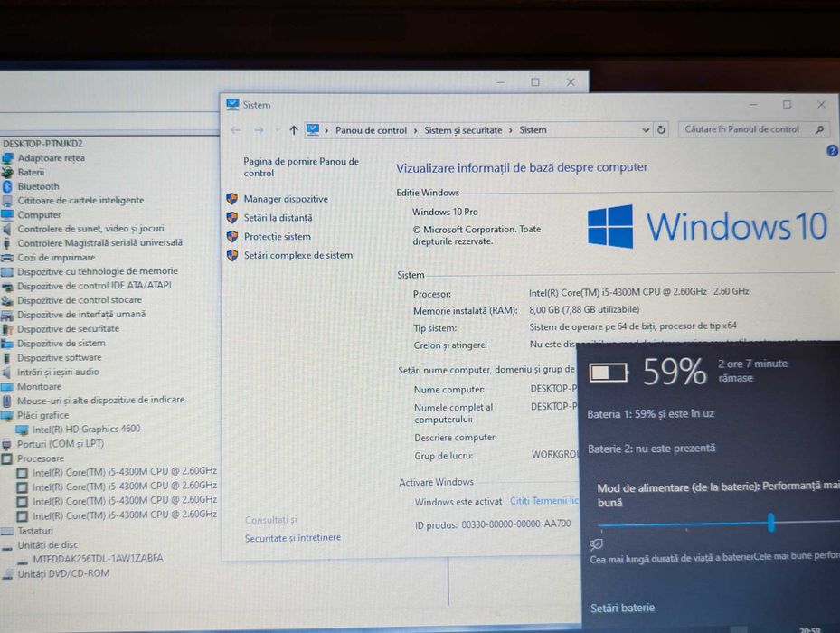The image size is (840, 633).
Task: Click the product ID 00330-80000-00000-AA790 text
Action: 516,524
